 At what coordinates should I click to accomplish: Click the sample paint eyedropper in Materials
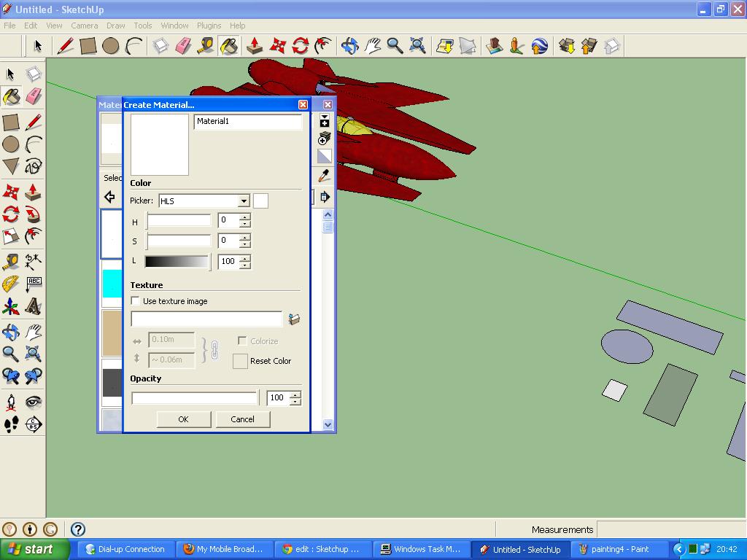tap(325, 176)
